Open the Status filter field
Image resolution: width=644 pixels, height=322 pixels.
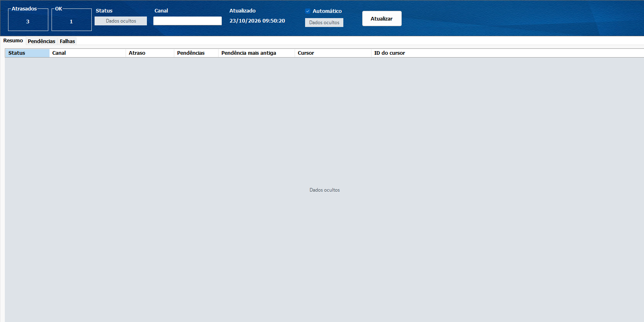point(121,21)
